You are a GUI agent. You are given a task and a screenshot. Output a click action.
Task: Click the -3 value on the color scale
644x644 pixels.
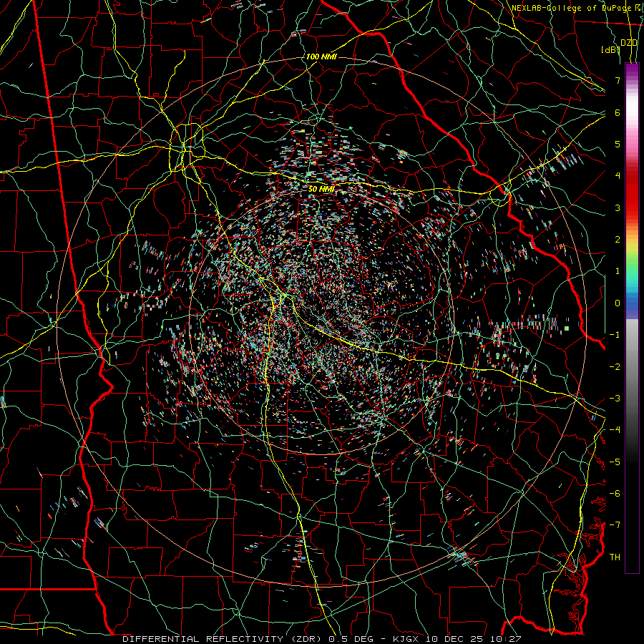615,399
